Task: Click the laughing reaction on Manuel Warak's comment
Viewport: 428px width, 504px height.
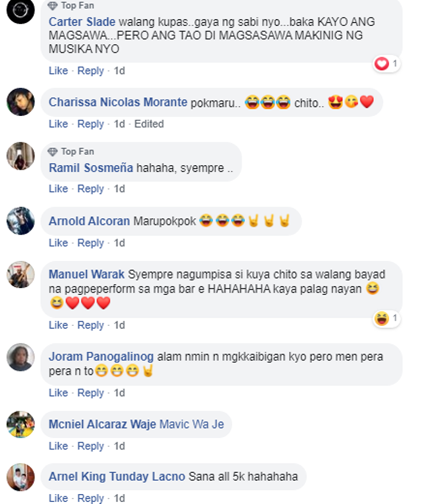Action: (382, 319)
